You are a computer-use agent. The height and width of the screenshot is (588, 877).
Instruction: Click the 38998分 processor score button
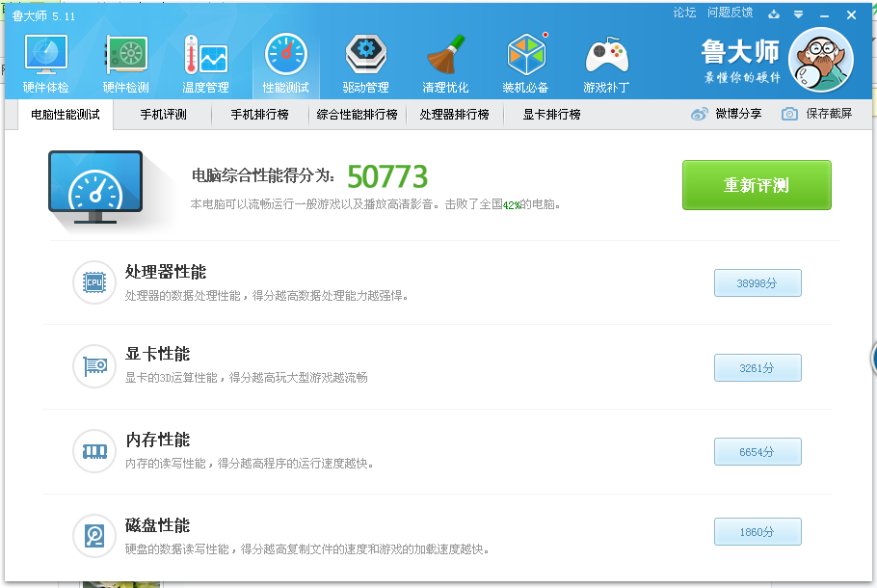(757, 283)
